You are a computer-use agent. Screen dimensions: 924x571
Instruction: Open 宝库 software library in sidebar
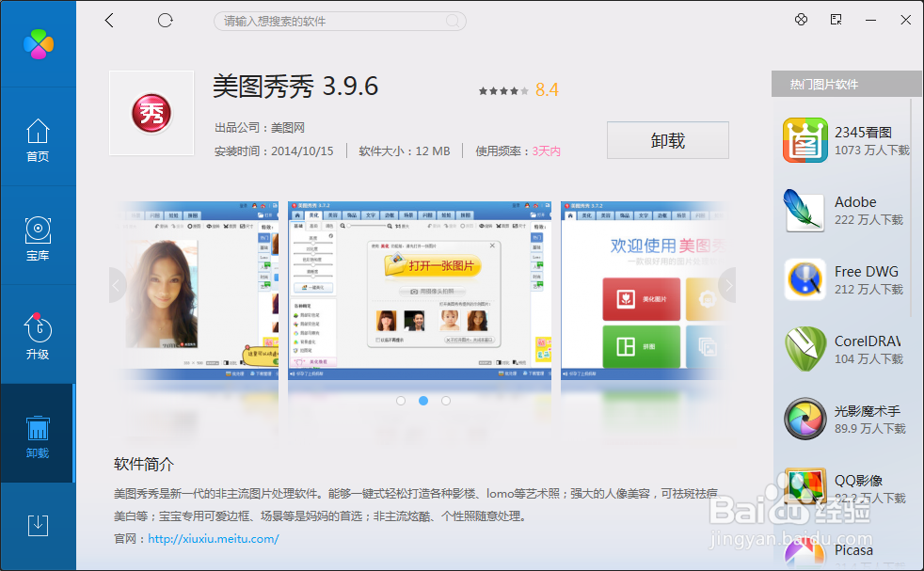(x=38, y=239)
